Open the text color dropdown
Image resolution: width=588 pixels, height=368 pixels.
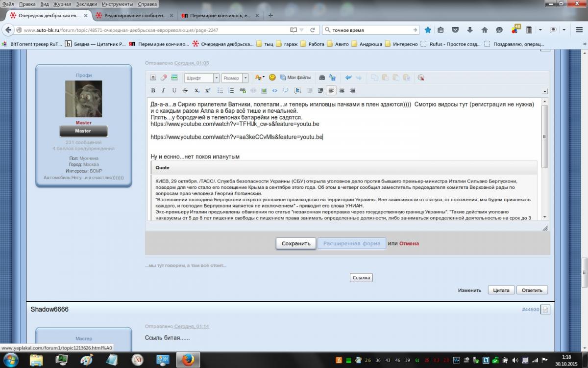click(x=260, y=78)
